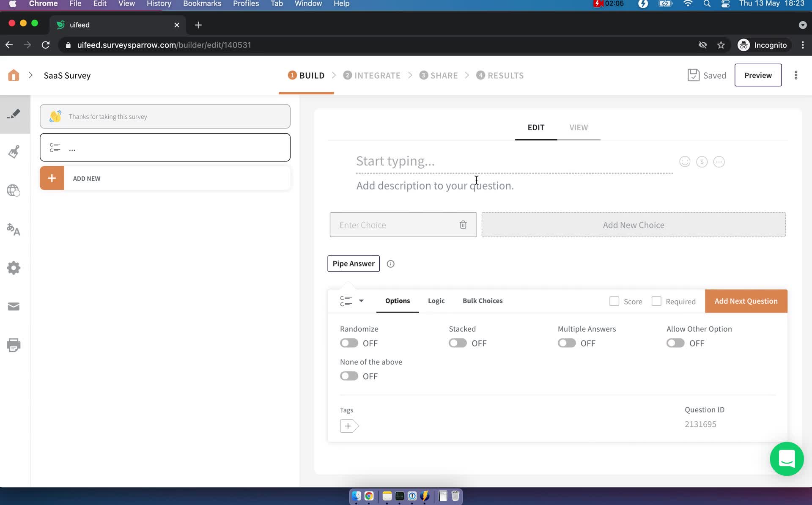
Task: Click the Bulk Choices menu item
Action: (x=483, y=300)
